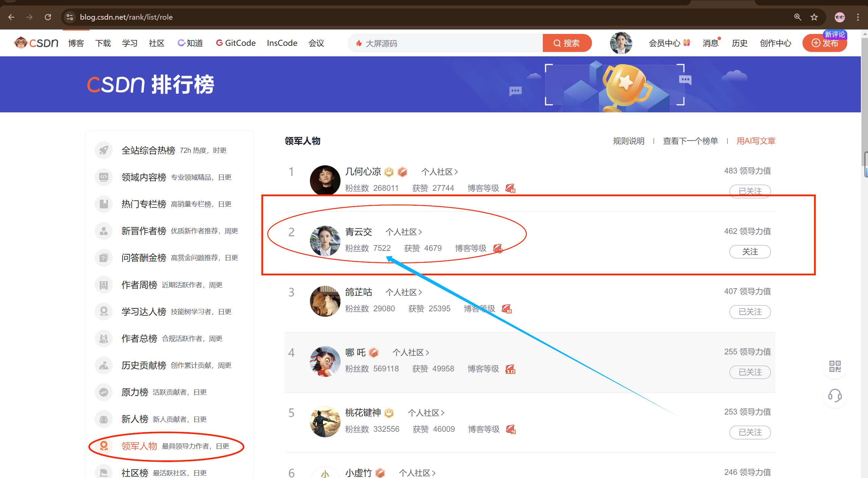This screenshot has width=868, height=478.
Task: Open the 博客 nav menu
Action: point(76,43)
